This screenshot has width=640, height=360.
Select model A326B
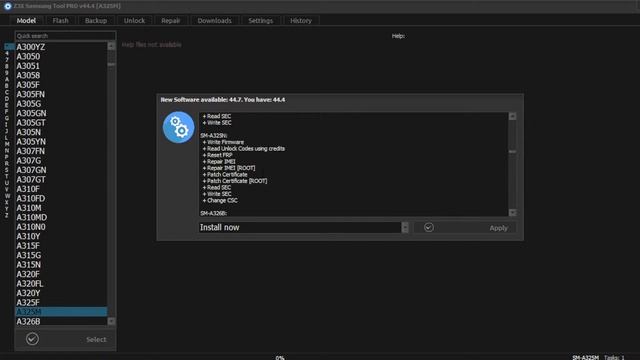coord(61,322)
